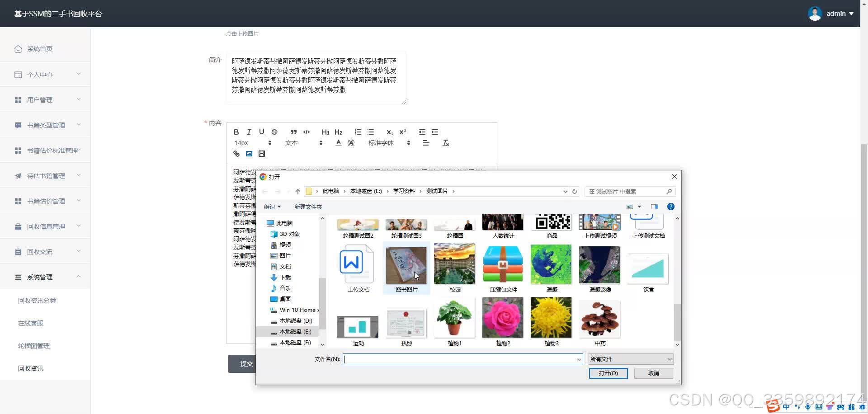Viewport: 868px width, 414px height.
Task: Apply superscript formatting
Action: pos(402,132)
